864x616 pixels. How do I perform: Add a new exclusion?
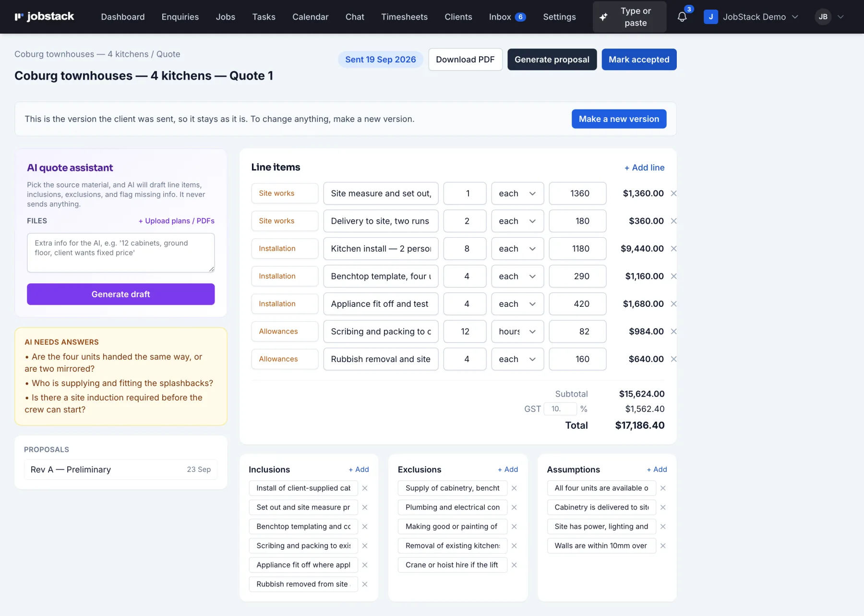coord(508,470)
